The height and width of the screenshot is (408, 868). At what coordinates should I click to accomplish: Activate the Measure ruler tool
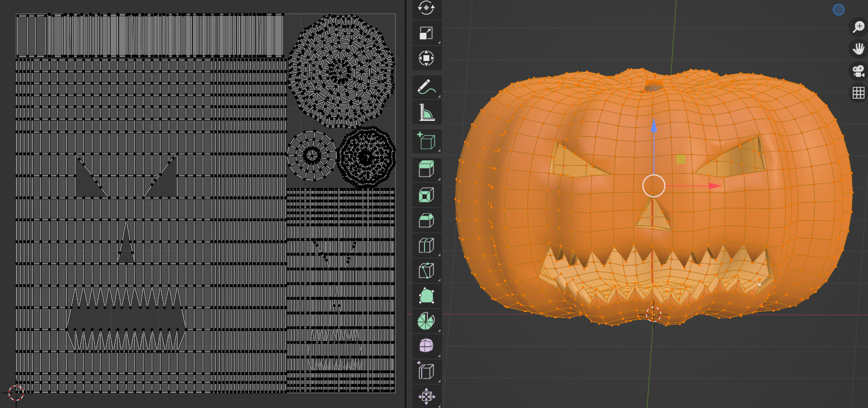click(x=426, y=112)
